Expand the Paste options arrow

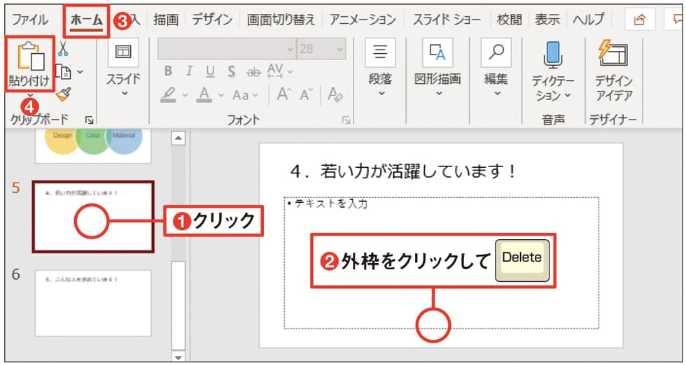(31, 95)
